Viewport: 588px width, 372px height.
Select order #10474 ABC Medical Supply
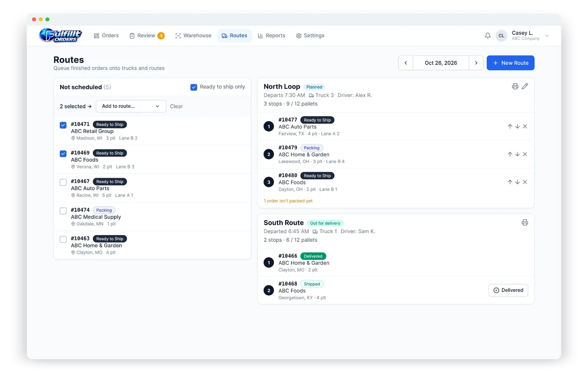[63, 211]
